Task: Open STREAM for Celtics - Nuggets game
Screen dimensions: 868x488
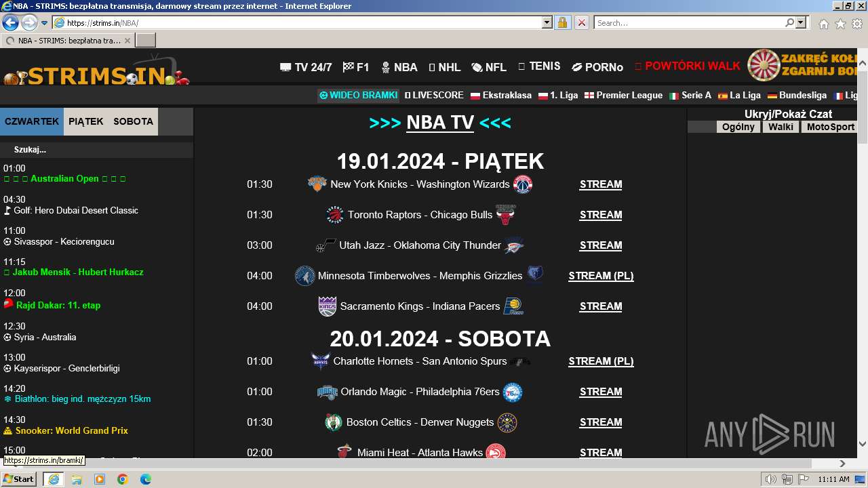Action: (601, 422)
